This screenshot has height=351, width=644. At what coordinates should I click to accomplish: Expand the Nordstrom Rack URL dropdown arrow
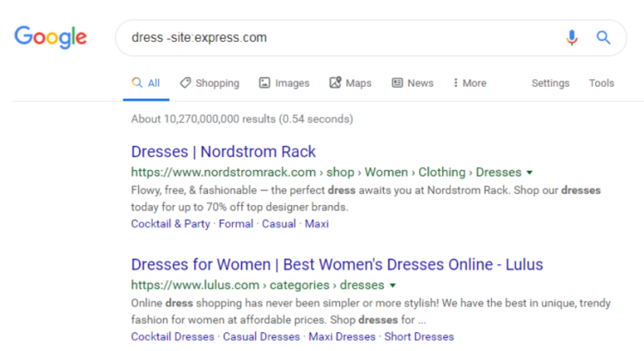530,172
